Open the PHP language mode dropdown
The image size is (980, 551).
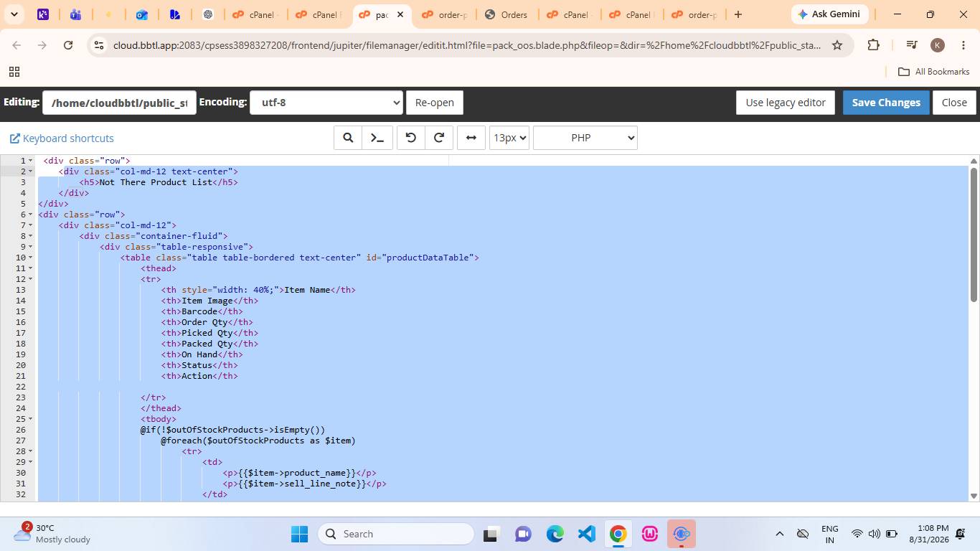point(585,138)
